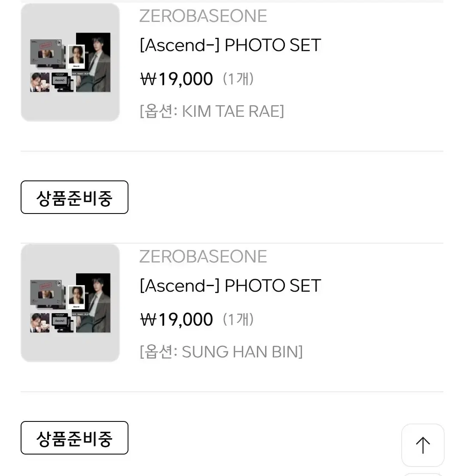464x476 pixels.
Task: Click tall suit portrait in KIM TAE RAE thumbnail
Action: click(93, 62)
